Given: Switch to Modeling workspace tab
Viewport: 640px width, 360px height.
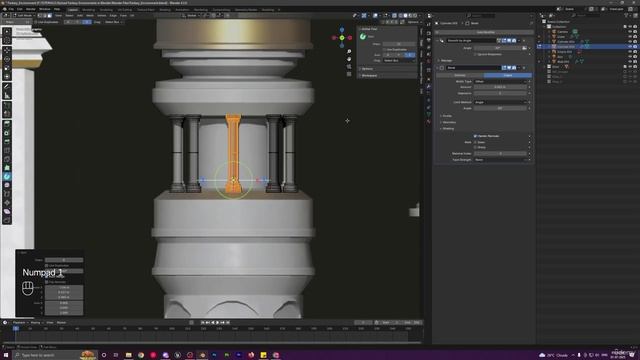Looking at the screenshot, I should pos(88,9).
